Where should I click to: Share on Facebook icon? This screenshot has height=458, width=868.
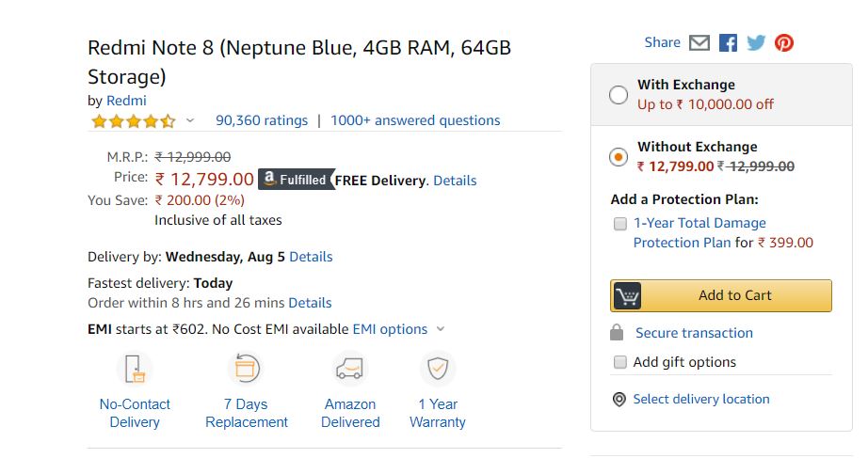click(x=728, y=42)
